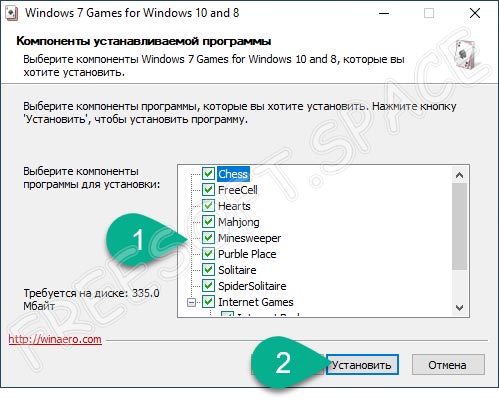Click the Установить button

[362, 365]
